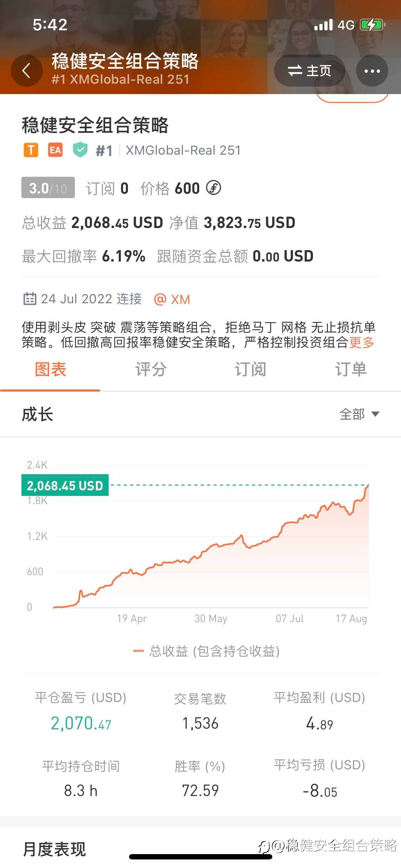Switch to 主页 homepage view
Screen dimensions: 401x868
click(309, 71)
